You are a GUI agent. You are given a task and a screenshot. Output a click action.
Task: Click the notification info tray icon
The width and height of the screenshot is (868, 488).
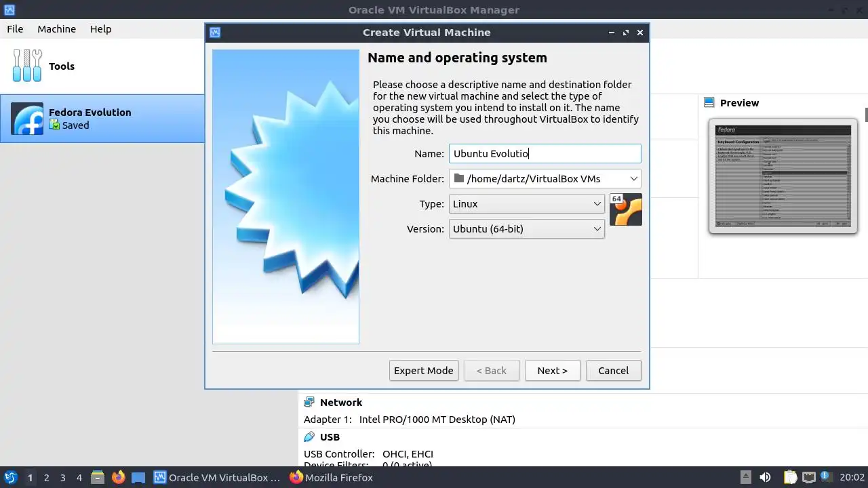coord(827,477)
